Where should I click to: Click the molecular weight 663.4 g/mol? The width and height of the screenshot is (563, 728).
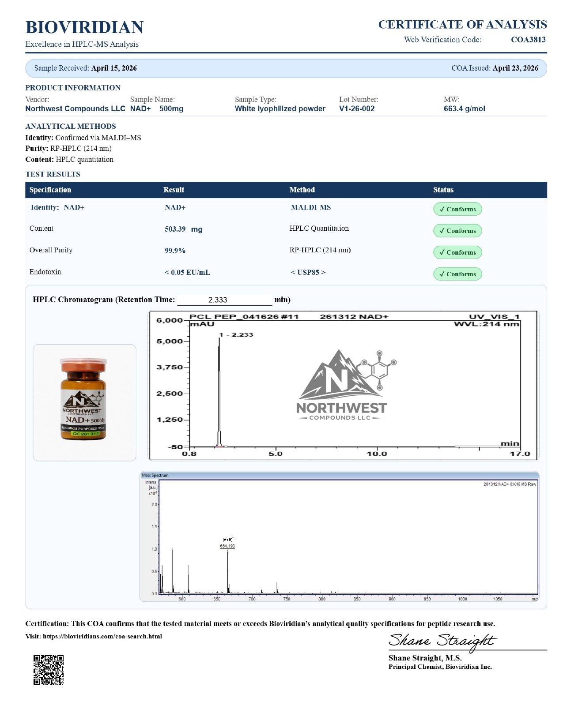465,109
